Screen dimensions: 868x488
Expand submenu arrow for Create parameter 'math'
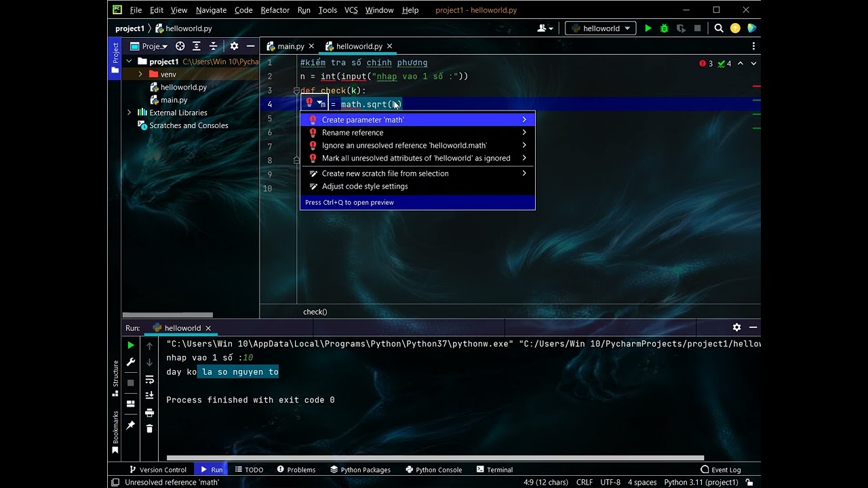pos(524,119)
